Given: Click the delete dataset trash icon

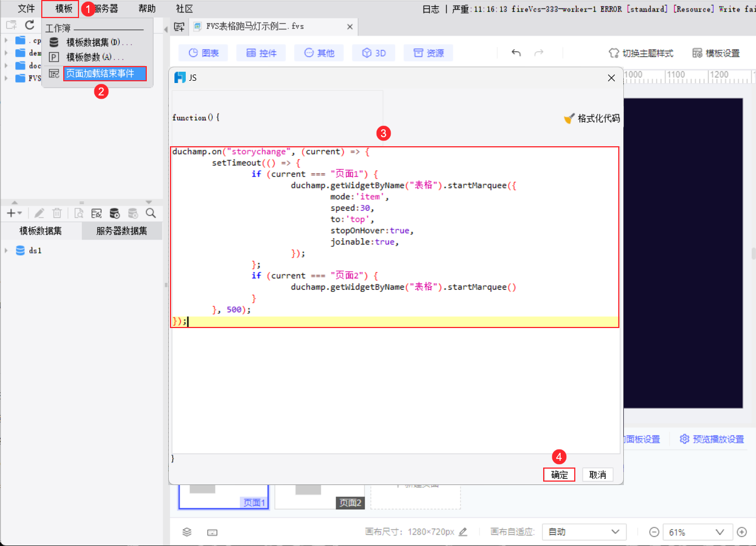Looking at the screenshot, I should (x=57, y=213).
